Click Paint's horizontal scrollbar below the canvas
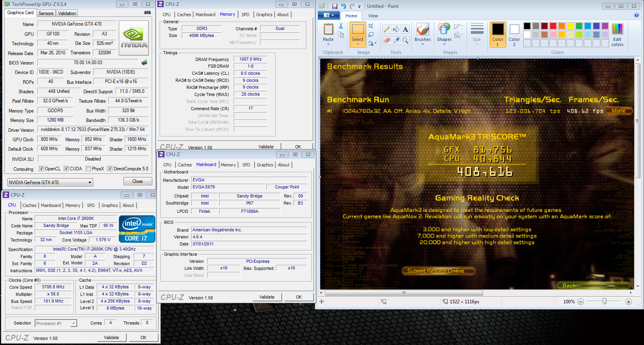This screenshot has height=345, width=644. pyautogui.click(x=404, y=293)
